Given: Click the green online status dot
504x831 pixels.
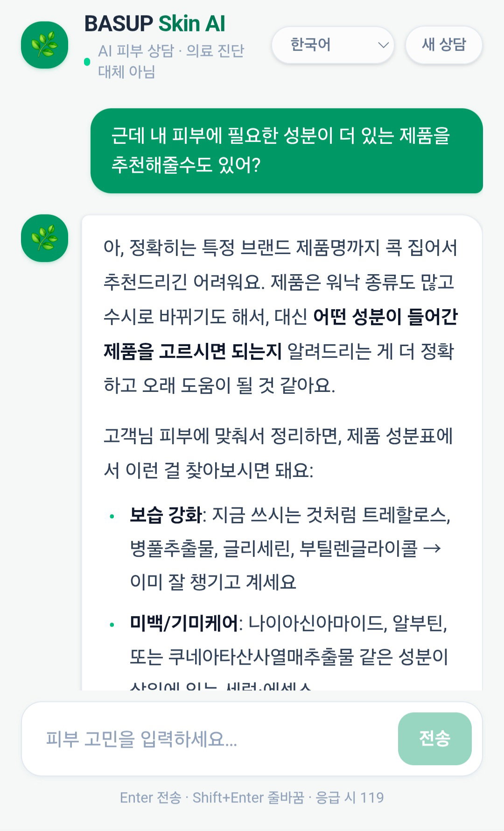Looking at the screenshot, I should point(87,62).
